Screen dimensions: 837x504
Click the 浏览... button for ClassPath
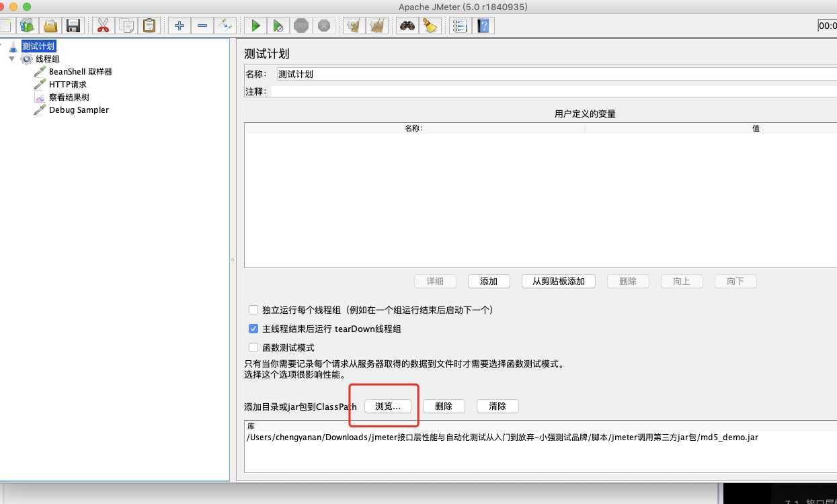tap(388, 407)
